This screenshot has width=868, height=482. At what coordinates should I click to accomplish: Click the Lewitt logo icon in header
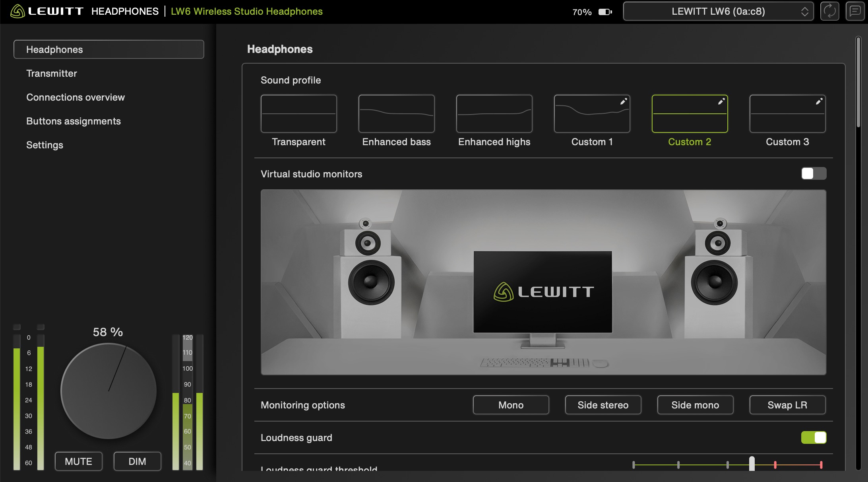pyautogui.click(x=17, y=11)
